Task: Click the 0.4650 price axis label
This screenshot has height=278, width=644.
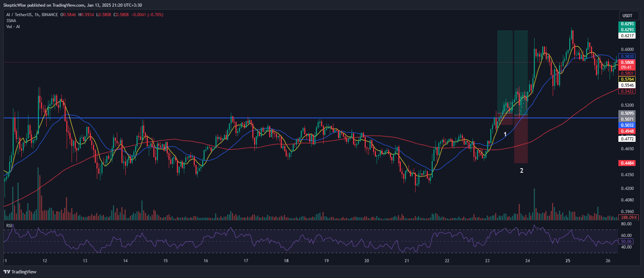Action: tap(627, 149)
